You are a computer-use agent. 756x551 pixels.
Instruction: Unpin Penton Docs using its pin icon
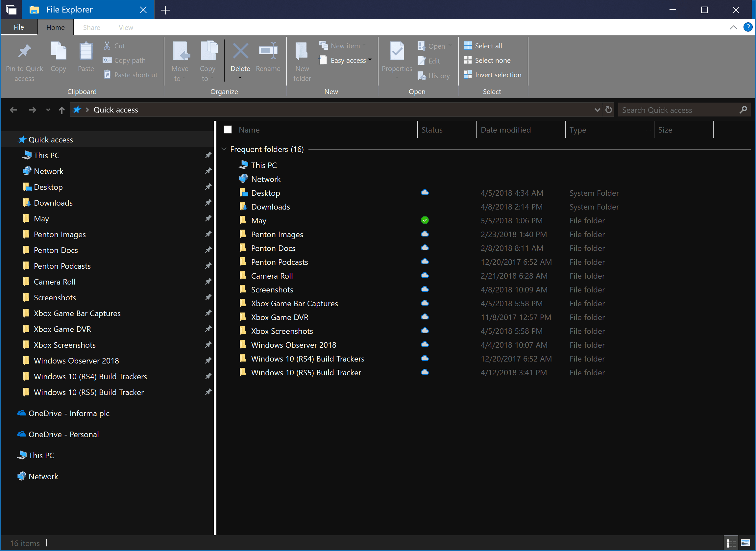coord(208,250)
